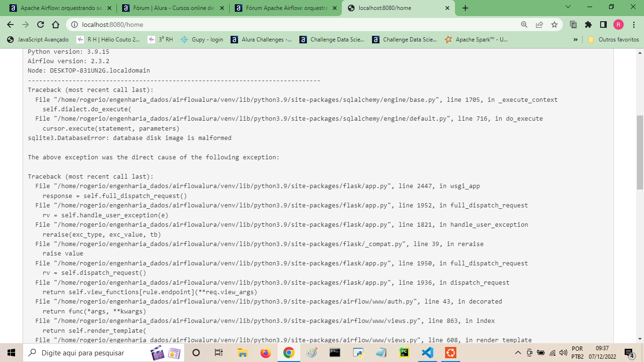This screenshot has height=362, width=644.
Task: Open the second 'Challenge Data Scie...' bookmark
Action: pyautogui.click(x=405, y=40)
